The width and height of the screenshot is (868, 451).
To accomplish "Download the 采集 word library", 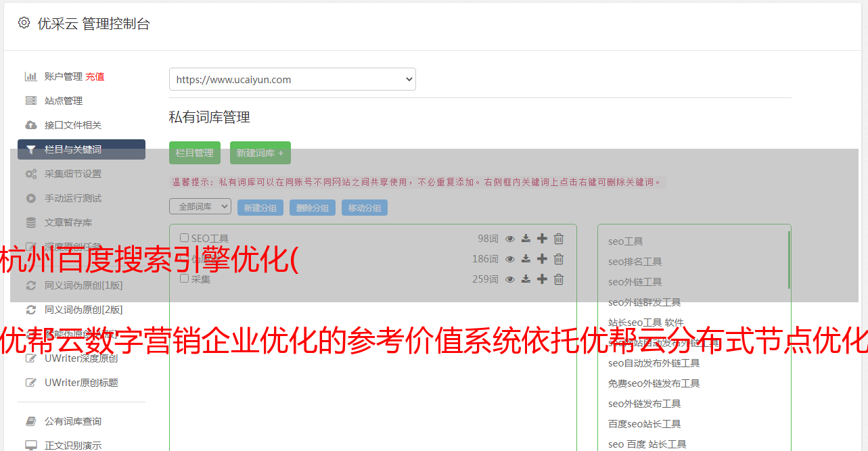I will point(526,279).
